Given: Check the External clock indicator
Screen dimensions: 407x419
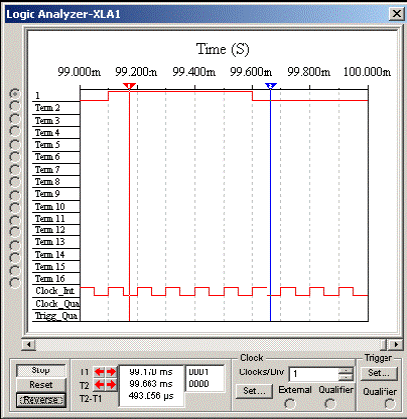Looking at the screenshot, I should click(x=290, y=404).
